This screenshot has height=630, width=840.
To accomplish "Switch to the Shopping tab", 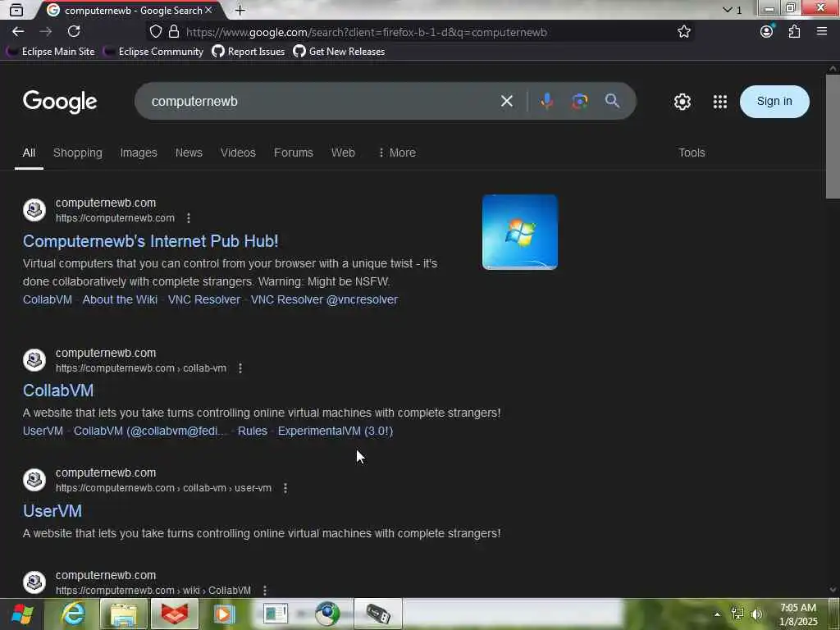I will [x=78, y=153].
